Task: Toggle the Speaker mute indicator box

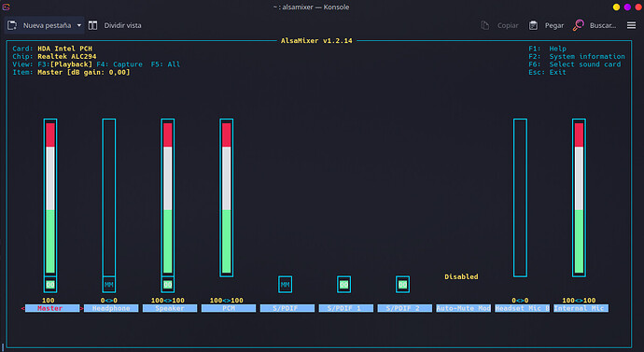Action: point(168,284)
